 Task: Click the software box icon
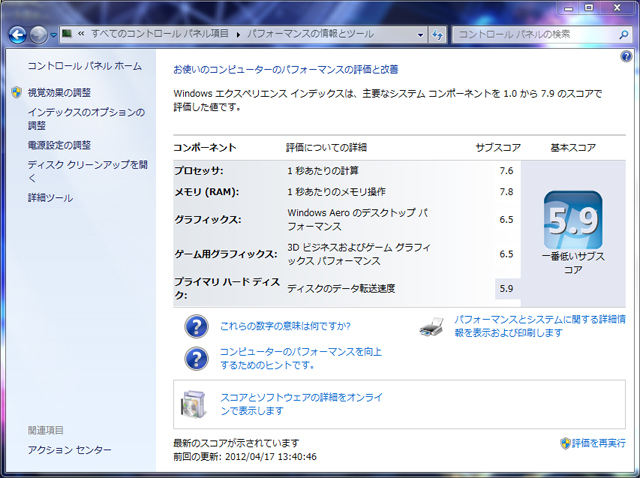tap(193, 404)
